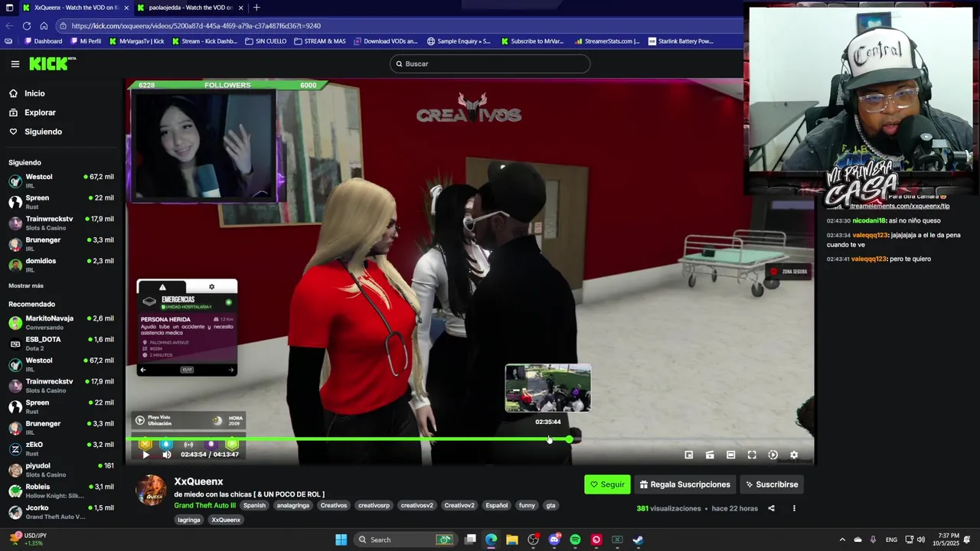Select the creativosrp tag
The width and height of the screenshot is (980, 551).
point(374,505)
